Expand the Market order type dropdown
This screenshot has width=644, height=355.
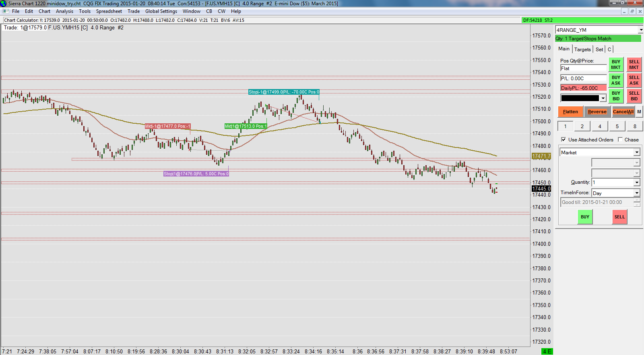[x=637, y=152]
